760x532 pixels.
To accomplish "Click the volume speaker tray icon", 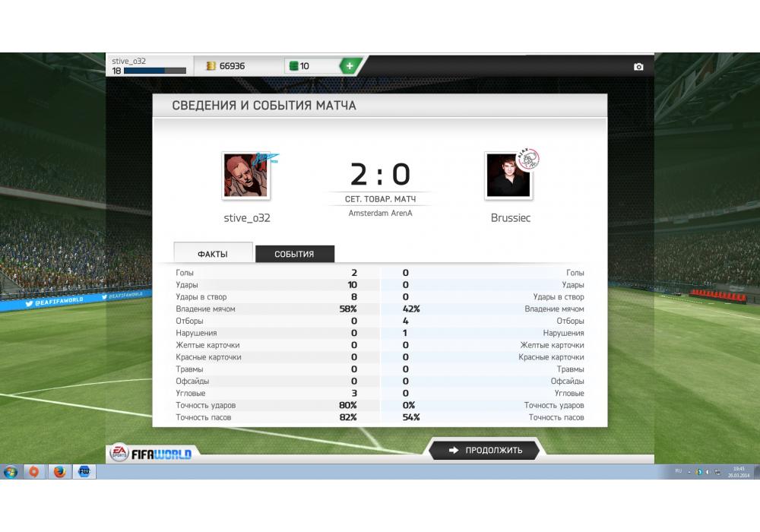I will coord(708,472).
